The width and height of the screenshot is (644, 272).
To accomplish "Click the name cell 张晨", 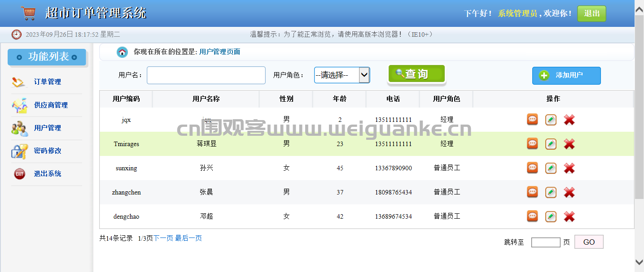I will (x=206, y=192).
